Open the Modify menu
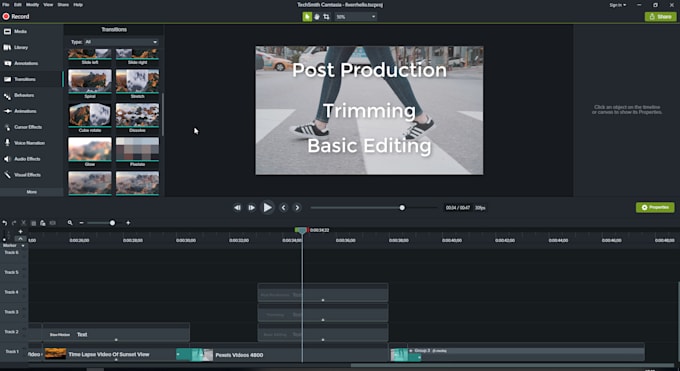Screen dimensions: 680x371 pyautogui.click(x=33, y=5)
